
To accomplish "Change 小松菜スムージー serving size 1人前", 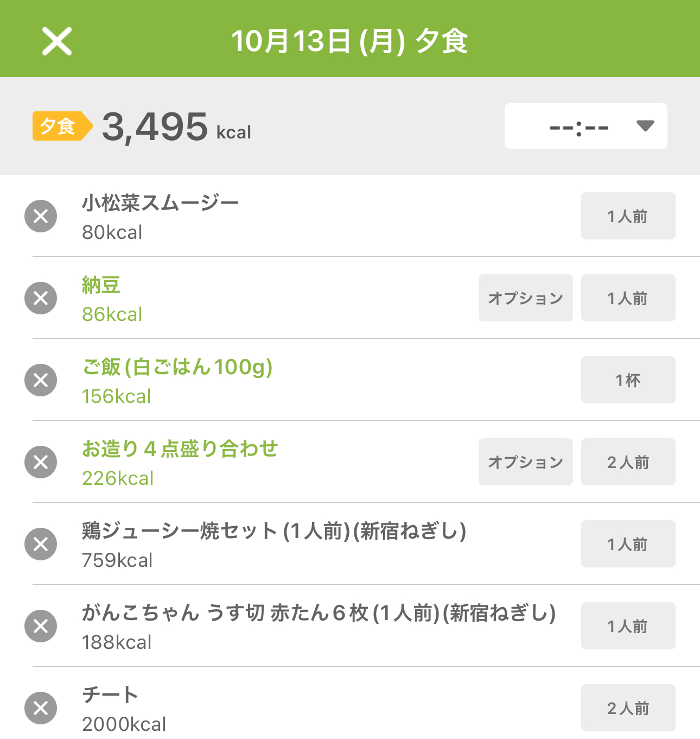I will 628,216.
